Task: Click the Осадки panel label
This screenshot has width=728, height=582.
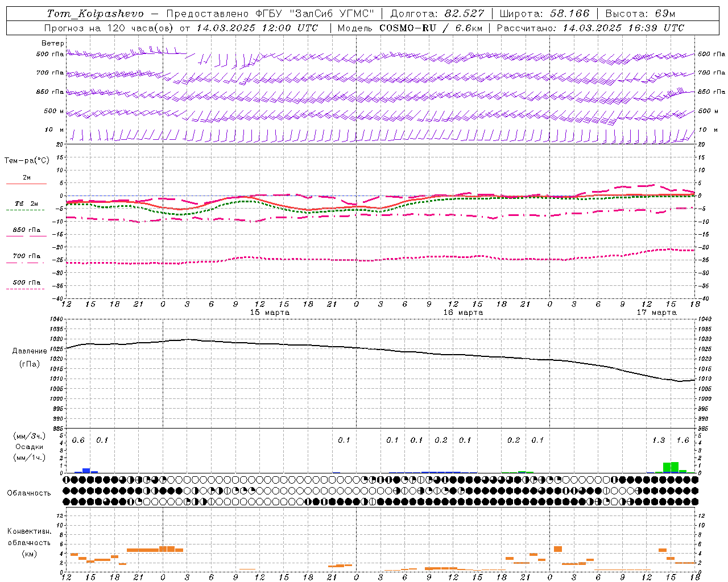Action: (x=30, y=447)
